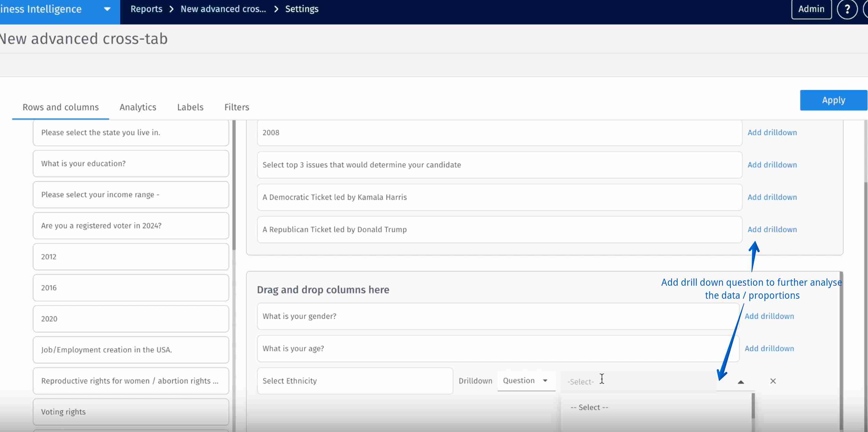Remove the Select Ethnicity drilldown via X icon
Viewport: 868px width, 432px height.
[x=773, y=381]
